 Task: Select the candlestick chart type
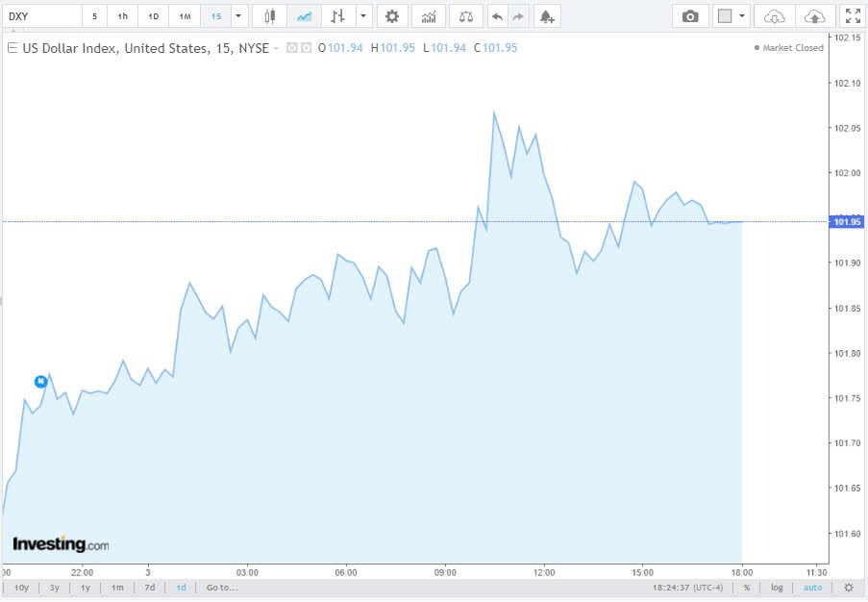268,15
